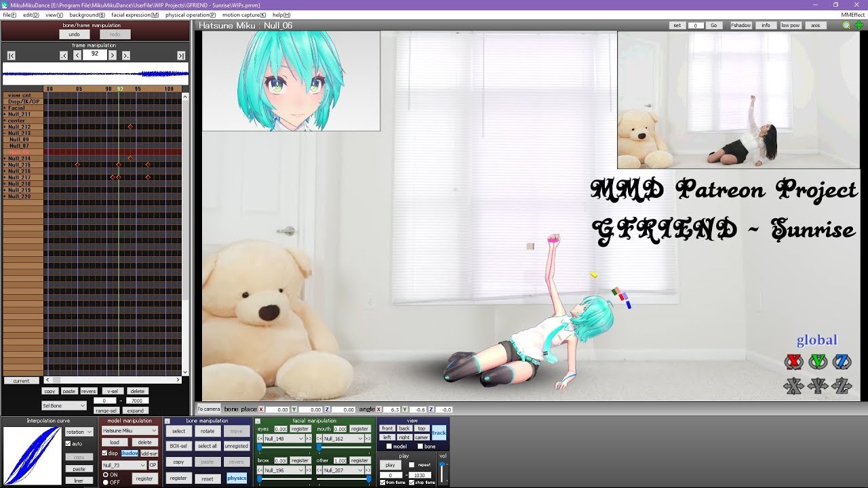Click the play button
Image resolution: width=868 pixels, height=488 pixels.
click(x=391, y=465)
